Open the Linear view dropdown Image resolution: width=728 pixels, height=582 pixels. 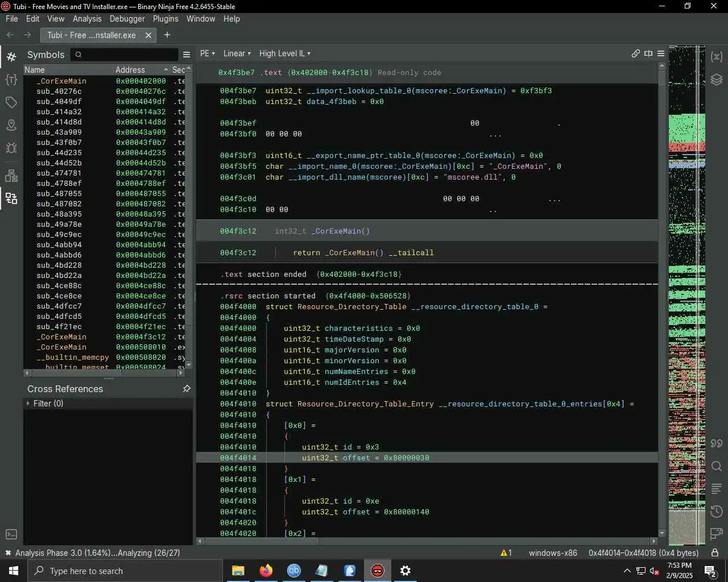pos(237,53)
